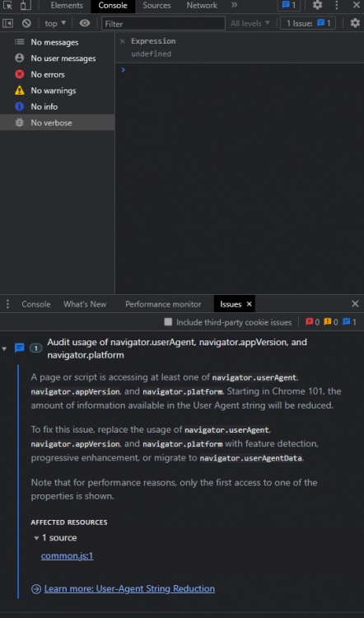This screenshot has width=364, height=618.
Task: Click the Audit usage of navigator.userAgent title
Action: (x=177, y=349)
